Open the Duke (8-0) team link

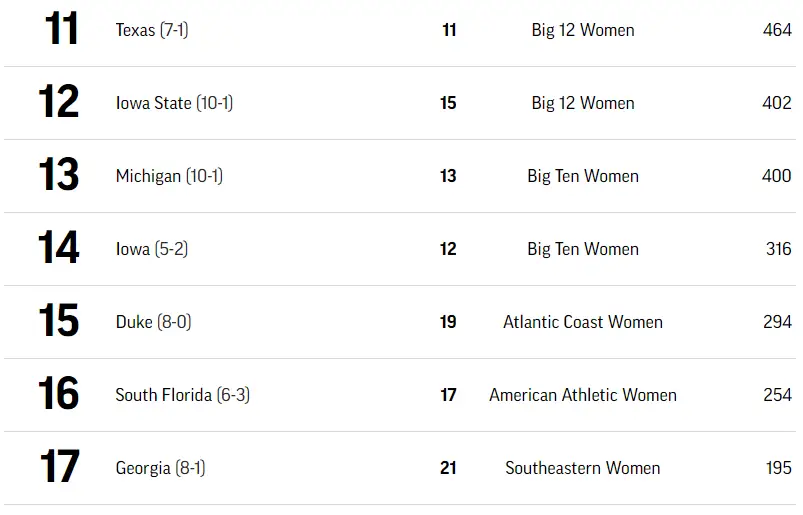point(153,322)
